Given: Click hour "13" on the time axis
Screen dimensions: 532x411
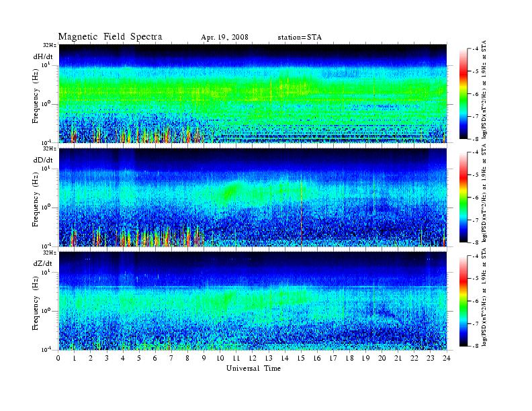Looking at the screenshot, I should [x=269, y=358].
